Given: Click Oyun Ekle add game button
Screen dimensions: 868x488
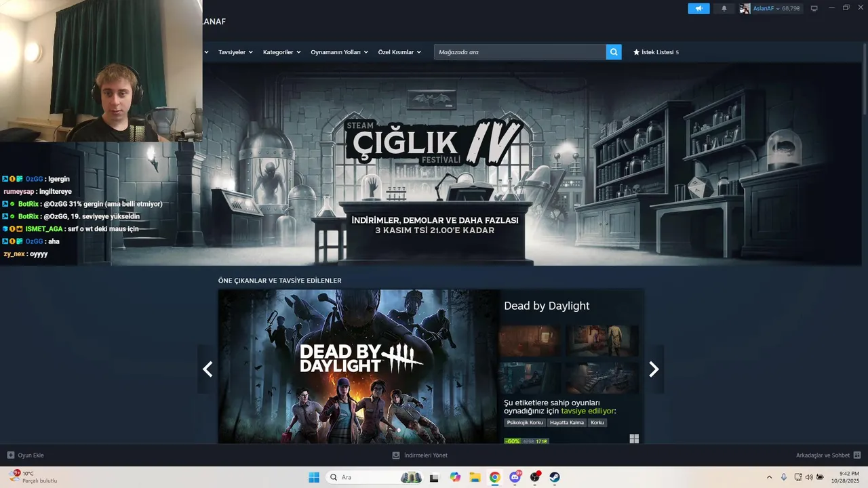Looking at the screenshot, I should [x=25, y=455].
